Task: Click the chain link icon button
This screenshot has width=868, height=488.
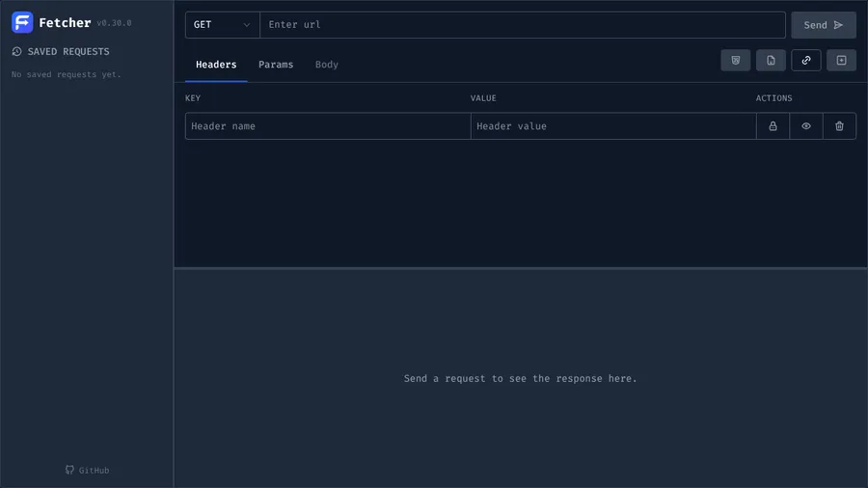Action: point(806,61)
